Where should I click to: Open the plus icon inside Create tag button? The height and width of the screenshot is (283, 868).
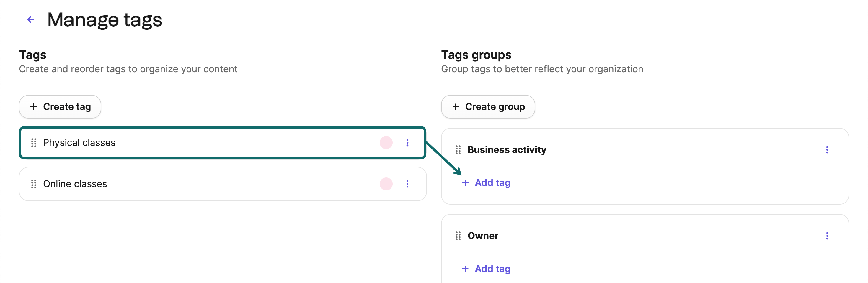click(x=34, y=107)
